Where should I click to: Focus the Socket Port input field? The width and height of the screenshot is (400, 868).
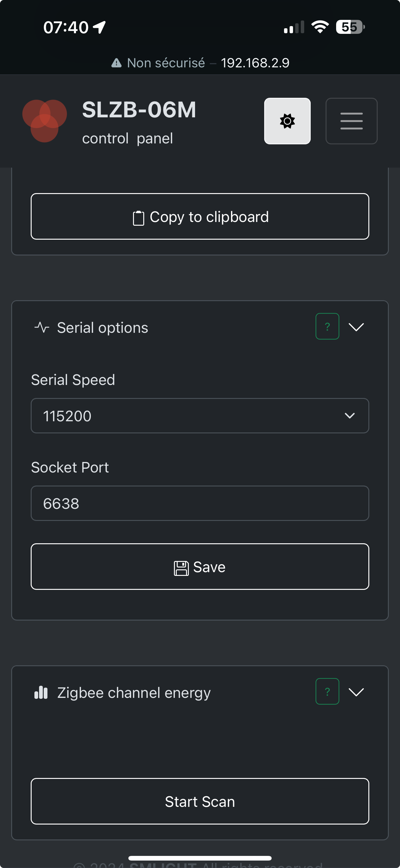click(x=200, y=504)
